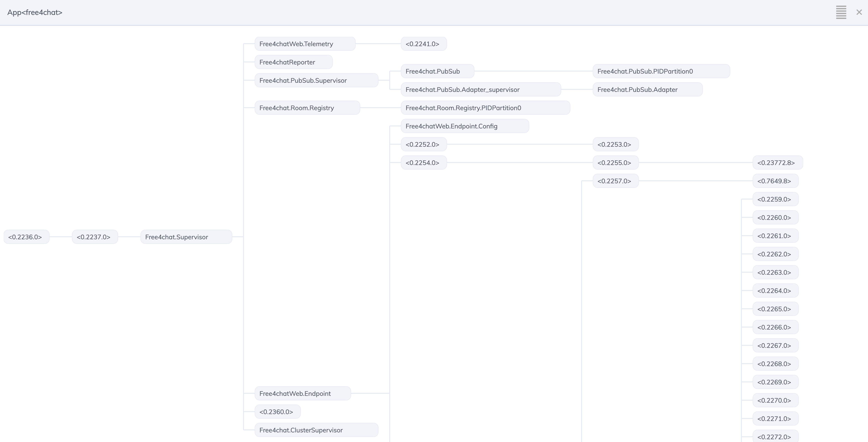Click the lines menu icon in header

click(x=841, y=13)
